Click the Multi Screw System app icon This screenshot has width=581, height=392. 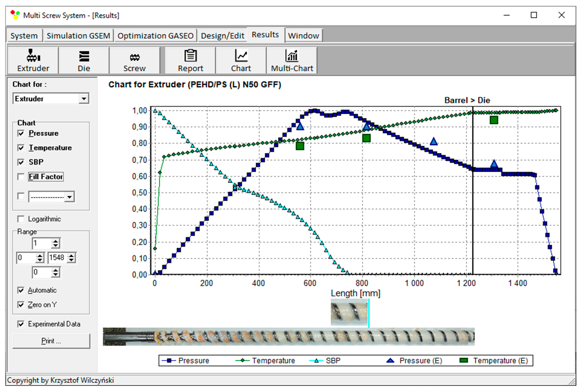coord(15,15)
